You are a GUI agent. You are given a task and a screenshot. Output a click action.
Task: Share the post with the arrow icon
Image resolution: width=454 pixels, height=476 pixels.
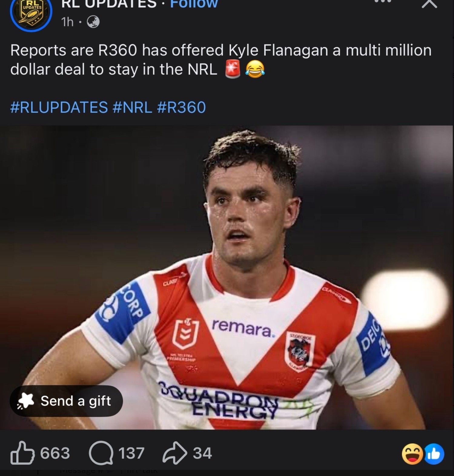pyautogui.click(x=175, y=453)
